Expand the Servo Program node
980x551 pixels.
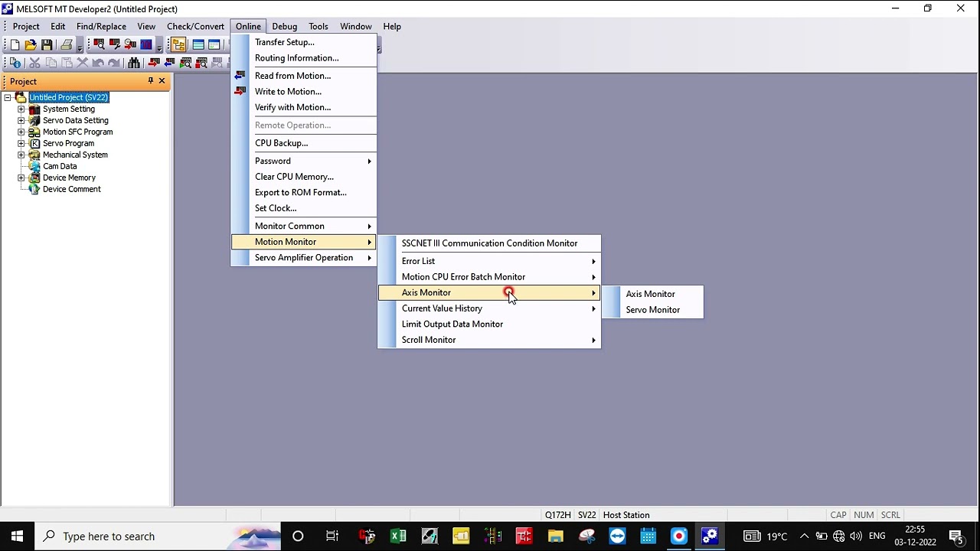[x=21, y=143]
